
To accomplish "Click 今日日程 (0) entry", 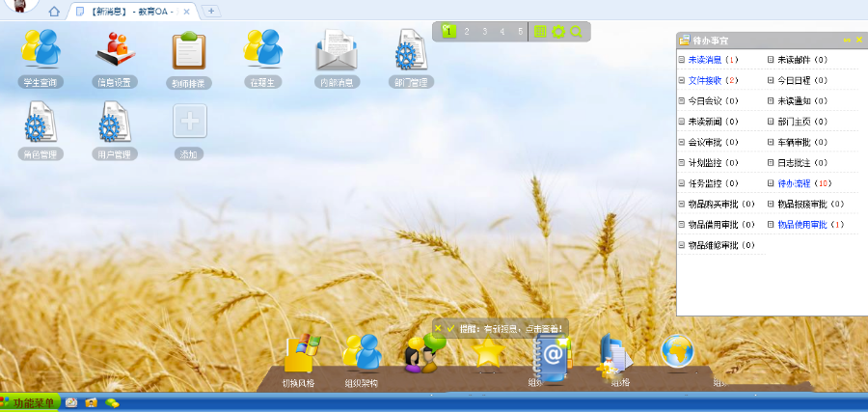I will [802, 80].
